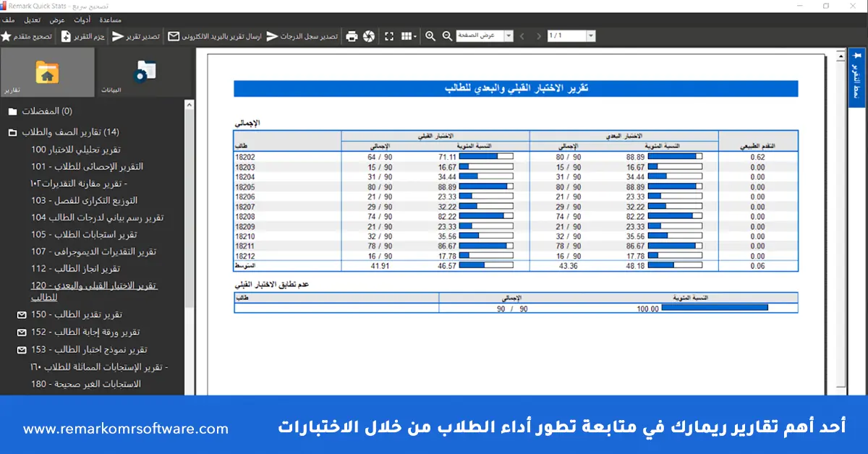This screenshot has width=868, height=454.
Task: Open the print dialog from the toolbar
Action: (352, 35)
